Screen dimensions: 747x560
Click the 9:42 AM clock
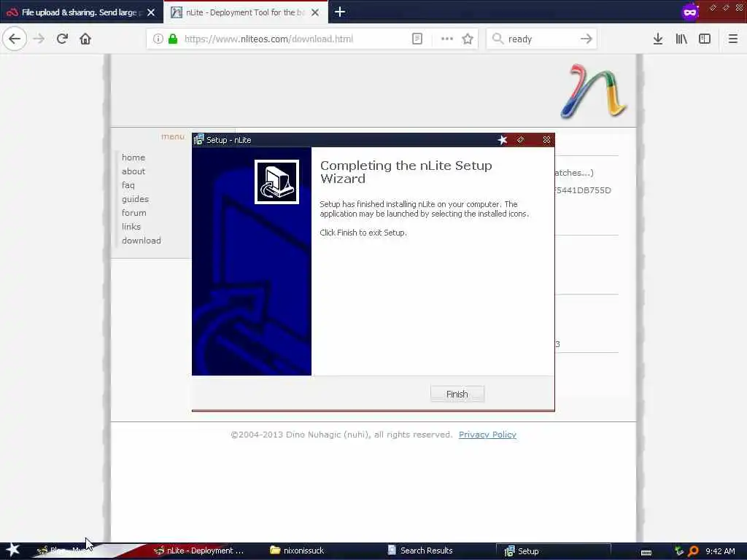720,551
